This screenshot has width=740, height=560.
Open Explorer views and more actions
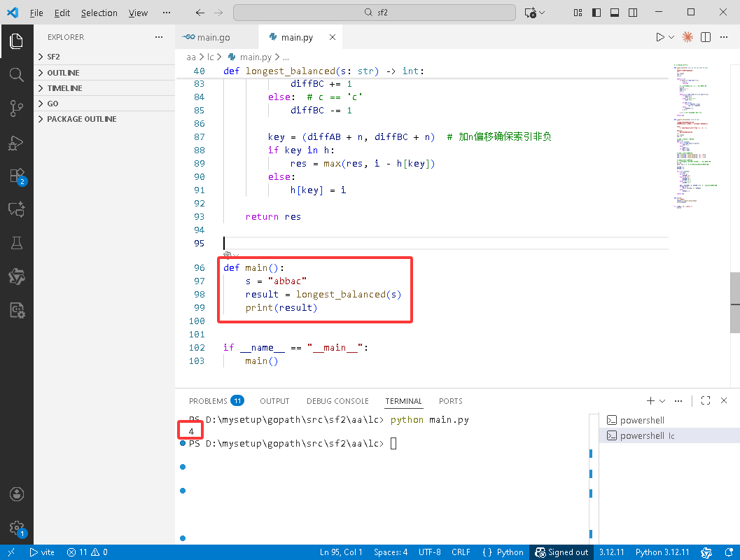pos(159,37)
